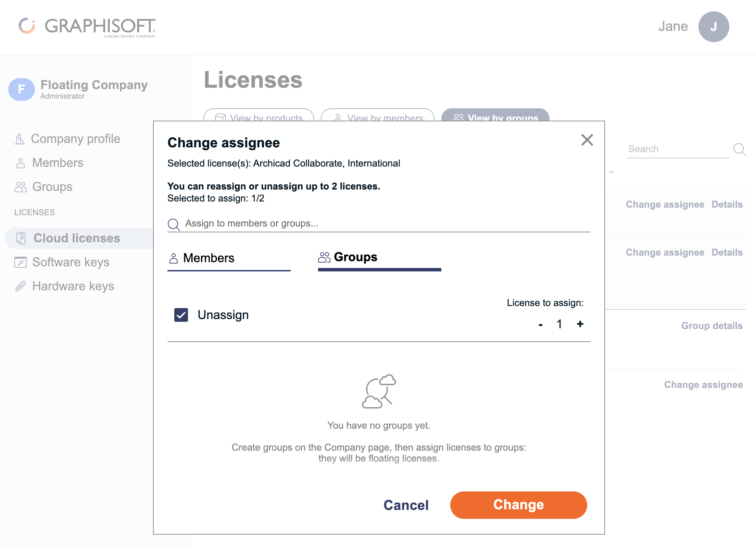Viewport: 756px width, 549px height.
Task: Select View by members button
Action: [378, 115]
